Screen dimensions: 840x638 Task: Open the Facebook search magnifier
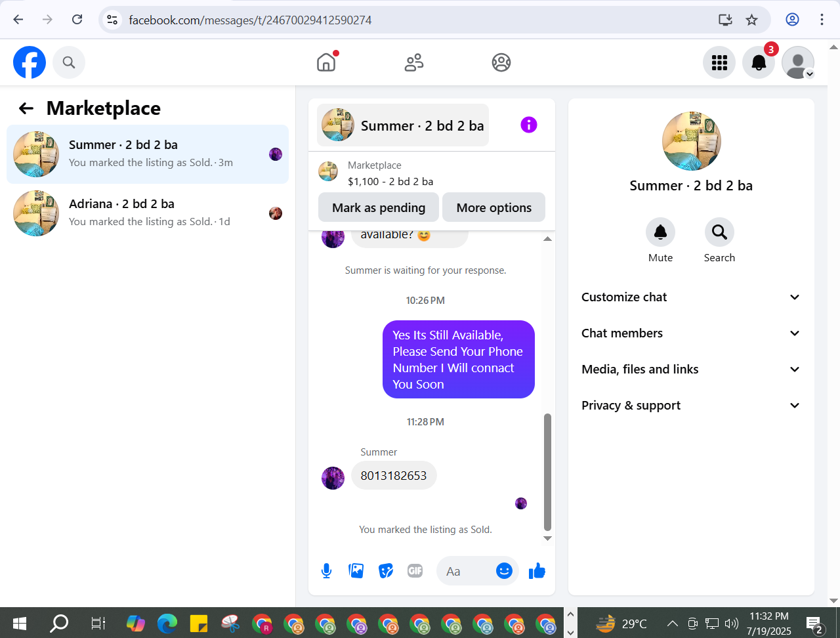pos(69,62)
